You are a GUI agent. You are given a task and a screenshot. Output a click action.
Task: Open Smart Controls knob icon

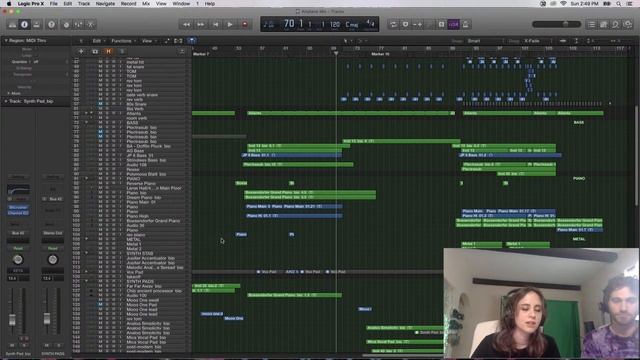(x=66, y=24)
